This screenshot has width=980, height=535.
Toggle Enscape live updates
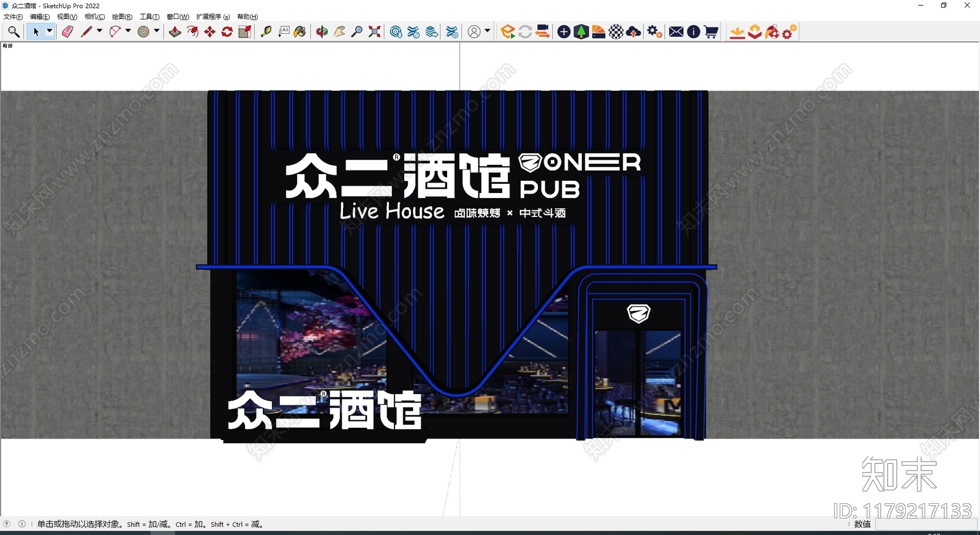pyautogui.click(x=525, y=32)
